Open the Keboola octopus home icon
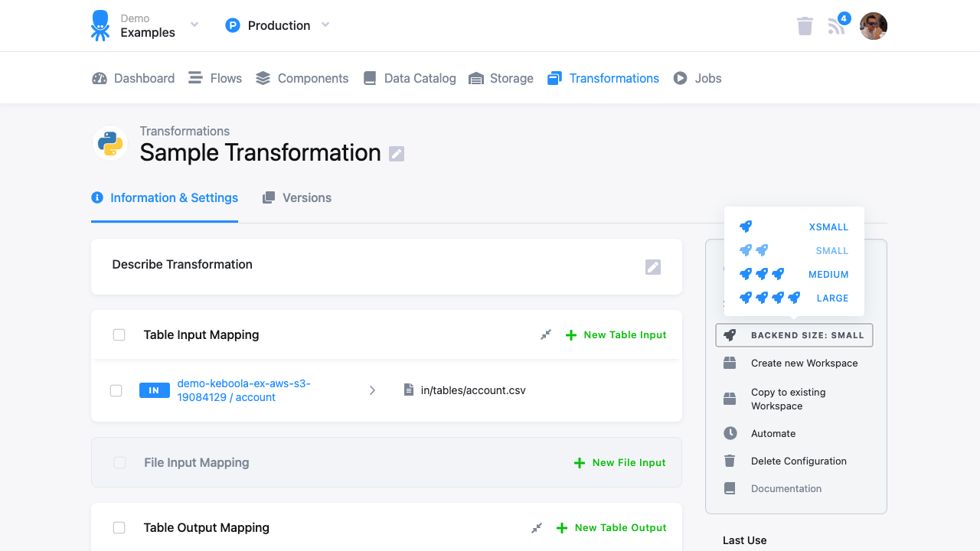980x551 pixels. tap(100, 24)
